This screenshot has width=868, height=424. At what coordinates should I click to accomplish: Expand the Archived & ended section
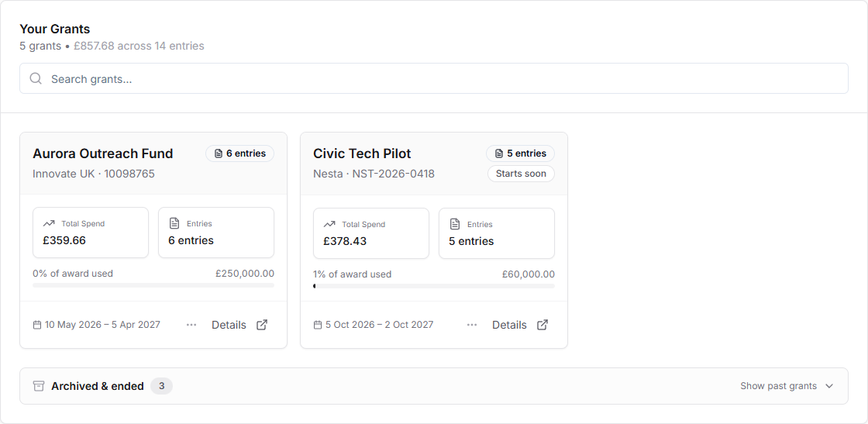coord(434,386)
